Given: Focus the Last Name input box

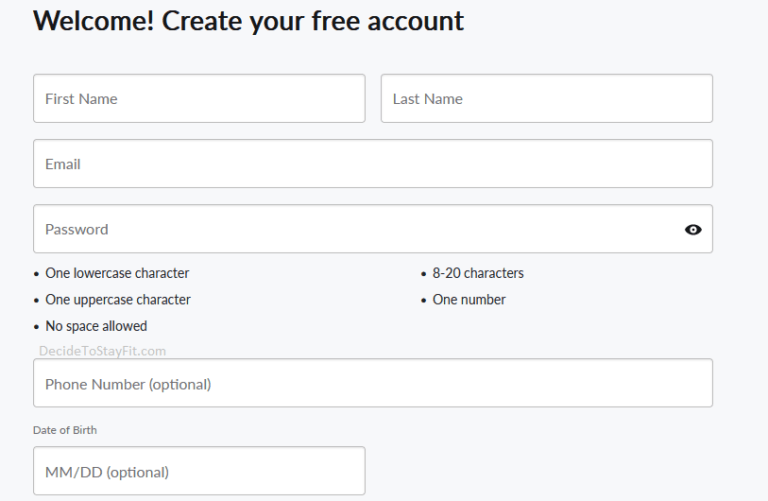Looking at the screenshot, I should click(x=546, y=99).
